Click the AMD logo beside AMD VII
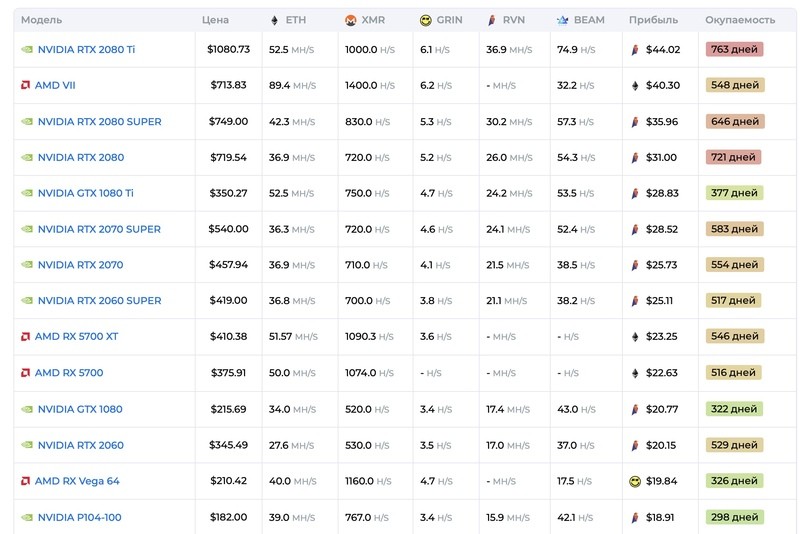Screen dimensions: 807x534 25,86
